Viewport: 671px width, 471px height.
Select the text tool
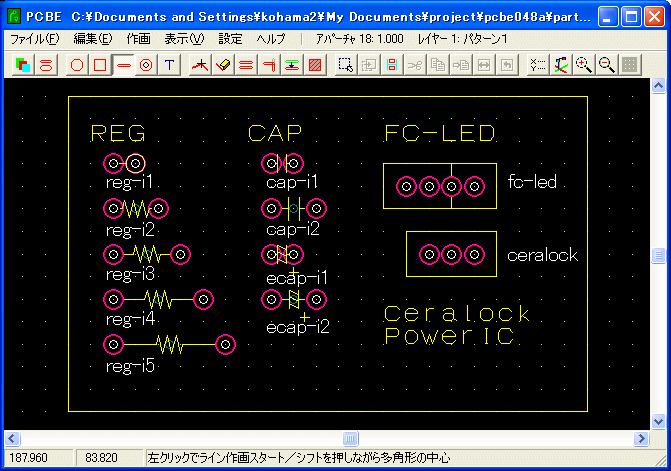pos(169,65)
